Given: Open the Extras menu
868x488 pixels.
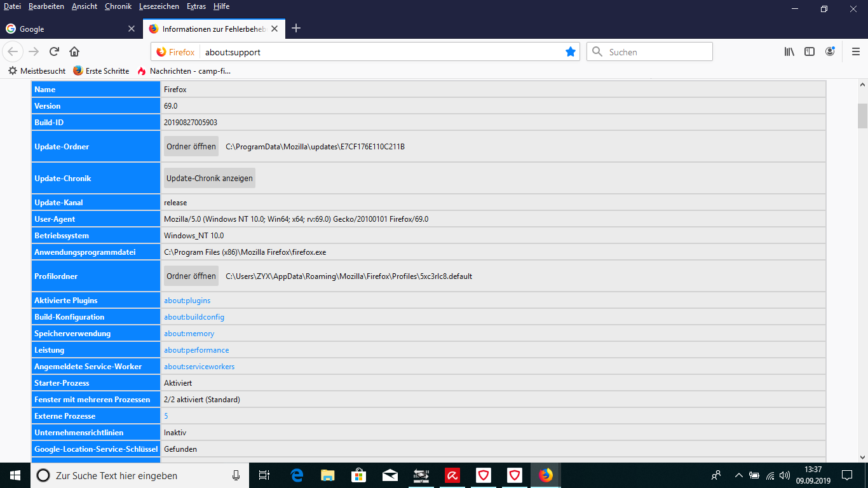Looking at the screenshot, I should click(196, 6).
